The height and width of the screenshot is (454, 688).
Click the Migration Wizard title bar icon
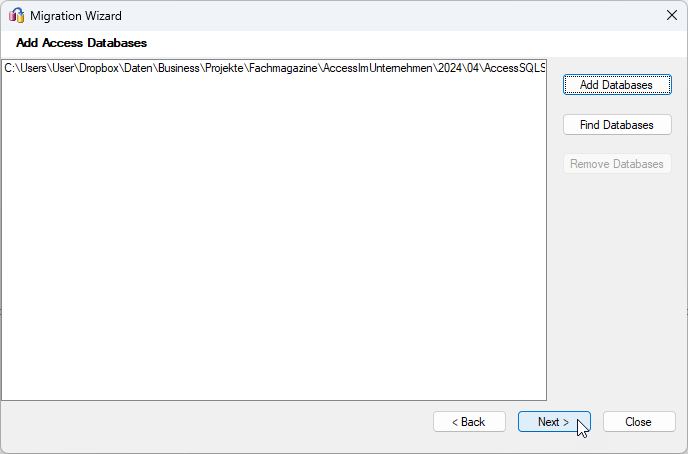pyautogui.click(x=16, y=15)
